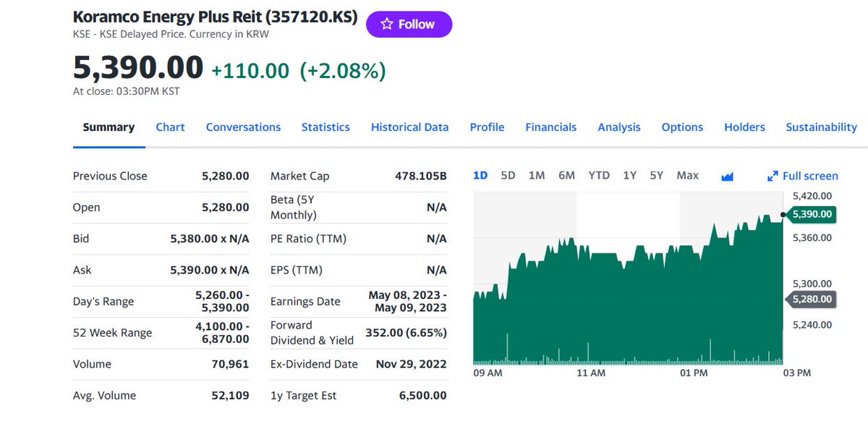Click the Previous Close value 5,280.00
868x432 pixels.
(x=225, y=176)
